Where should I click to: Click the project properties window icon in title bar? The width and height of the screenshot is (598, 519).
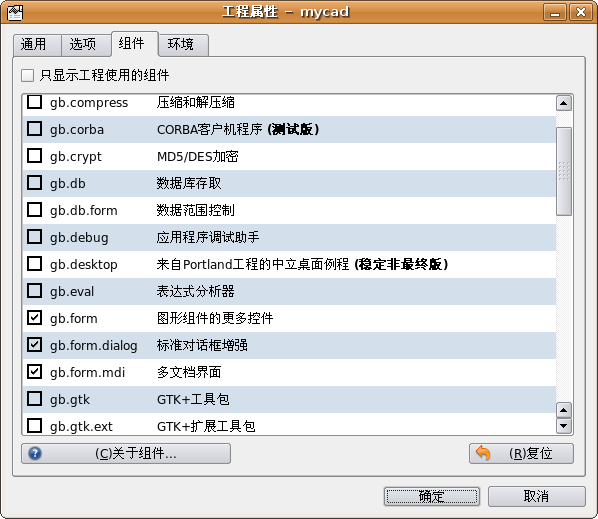(x=15, y=12)
